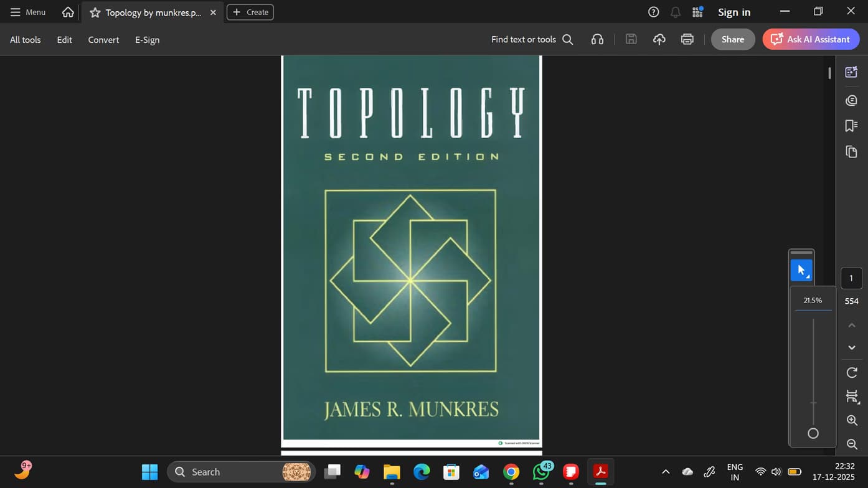Screen dimensions: 868x488
Task: Open the Print dialog via printer icon
Action: click(x=687, y=39)
